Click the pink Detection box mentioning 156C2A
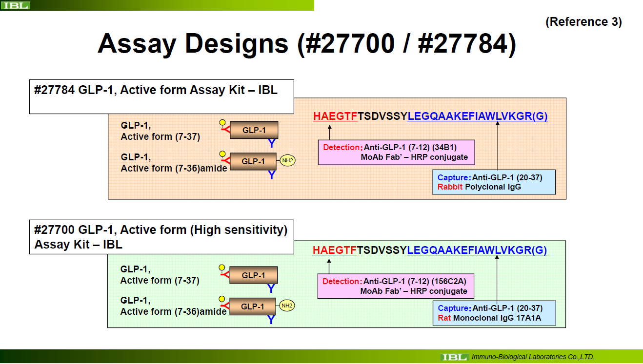The image size is (643, 364). point(396,286)
